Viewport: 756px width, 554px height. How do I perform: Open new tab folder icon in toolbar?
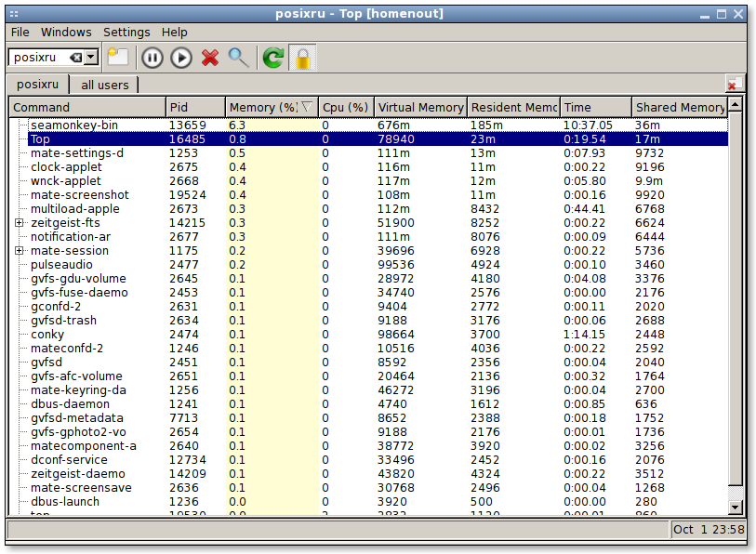click(x=118, y=58)
